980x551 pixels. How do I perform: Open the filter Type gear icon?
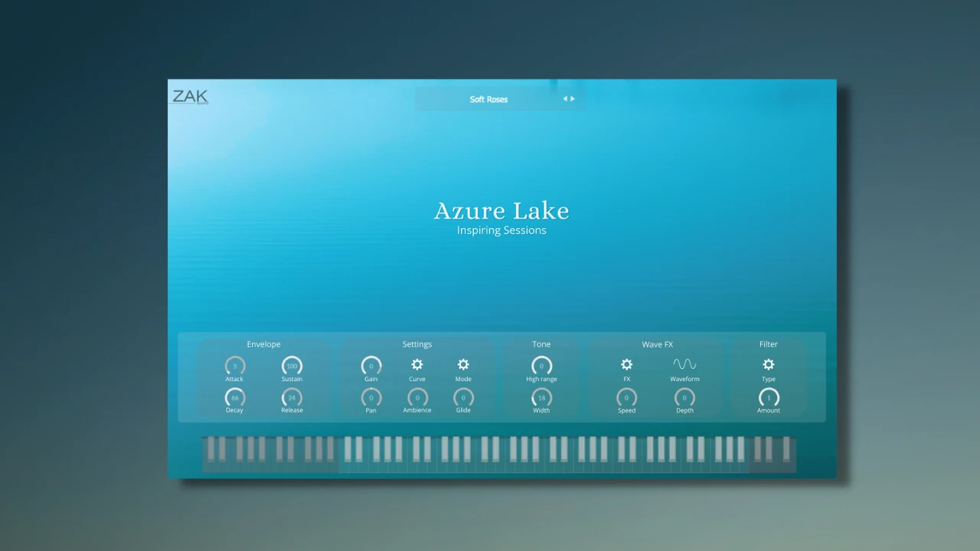768,365
